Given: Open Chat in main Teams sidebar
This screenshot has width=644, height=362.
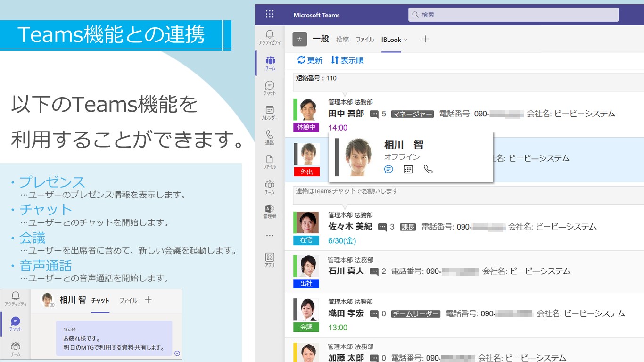Looking at the screenshot, I should click(x=270, y=88).
